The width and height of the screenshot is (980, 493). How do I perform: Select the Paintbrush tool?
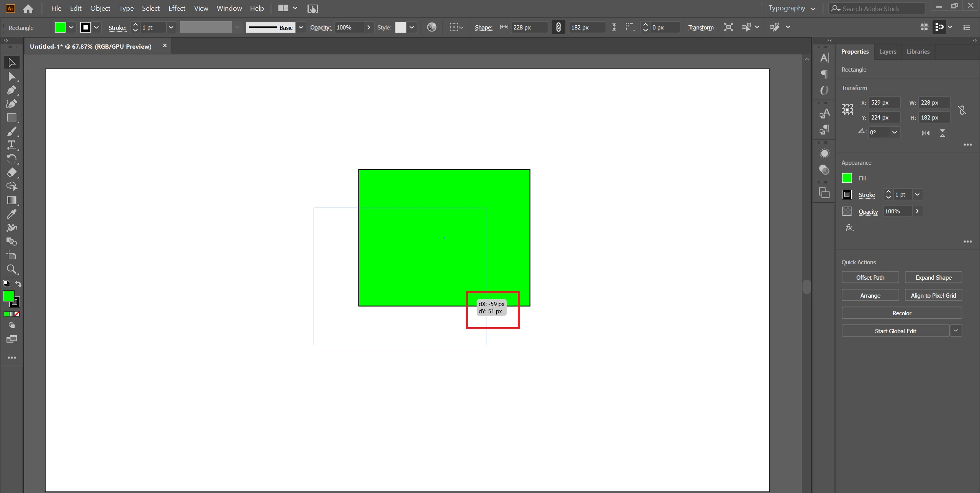(11, 131)
